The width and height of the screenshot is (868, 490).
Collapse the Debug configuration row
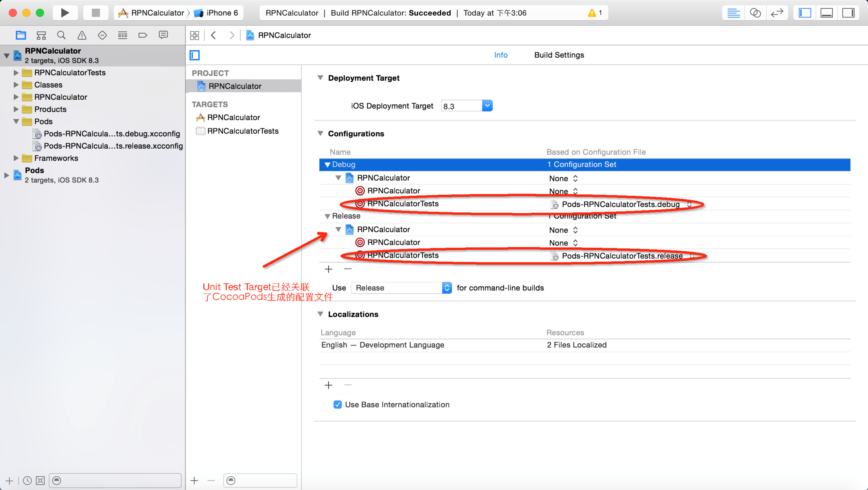(327, 165)
